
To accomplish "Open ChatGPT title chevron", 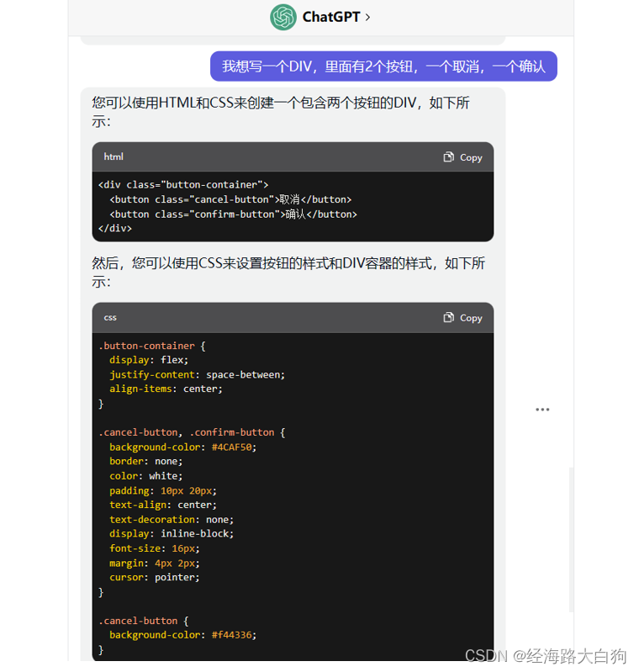I will tap(367, 18).
